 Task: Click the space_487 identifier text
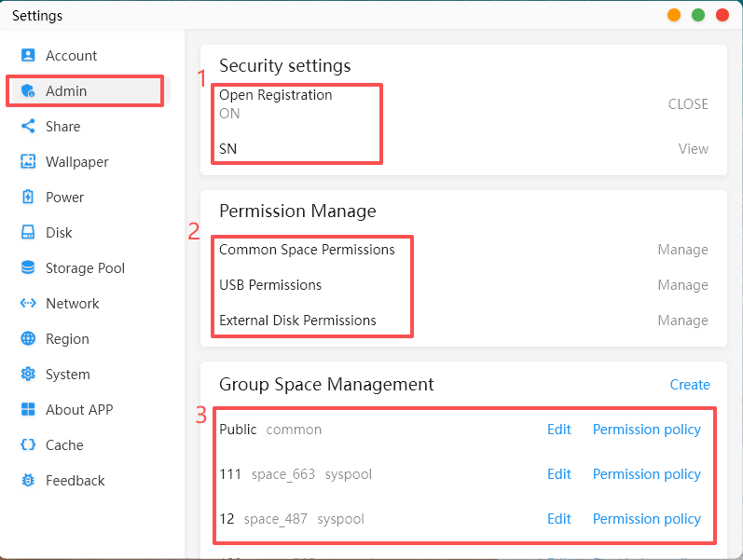pyautogui.click(x=275, y=519)
